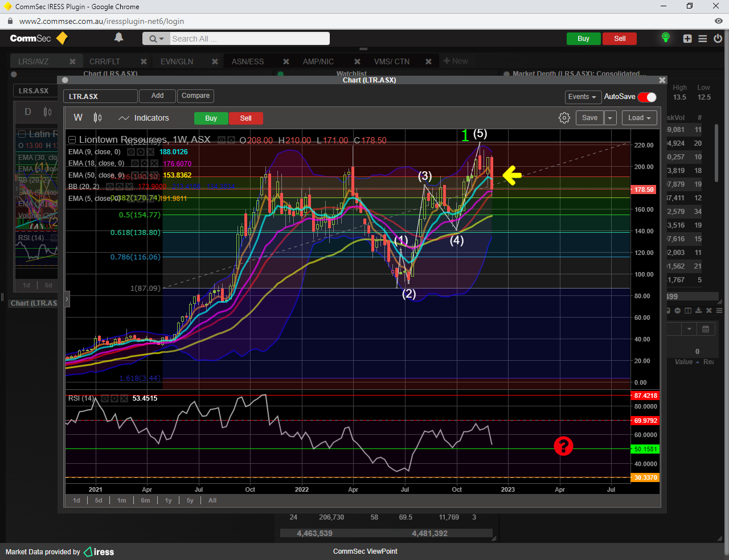This screenshot has height=560, width=729.
Task: Expand the left side panel arrow
Action: (67, 298)
